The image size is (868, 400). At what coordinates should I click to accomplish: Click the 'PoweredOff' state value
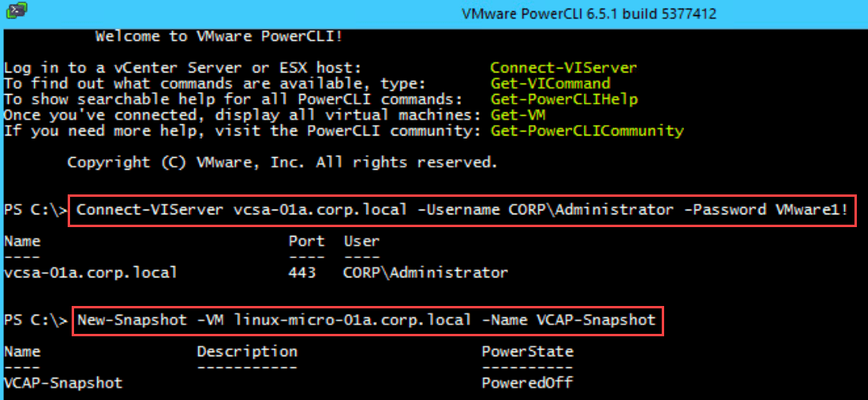(527, 382)
